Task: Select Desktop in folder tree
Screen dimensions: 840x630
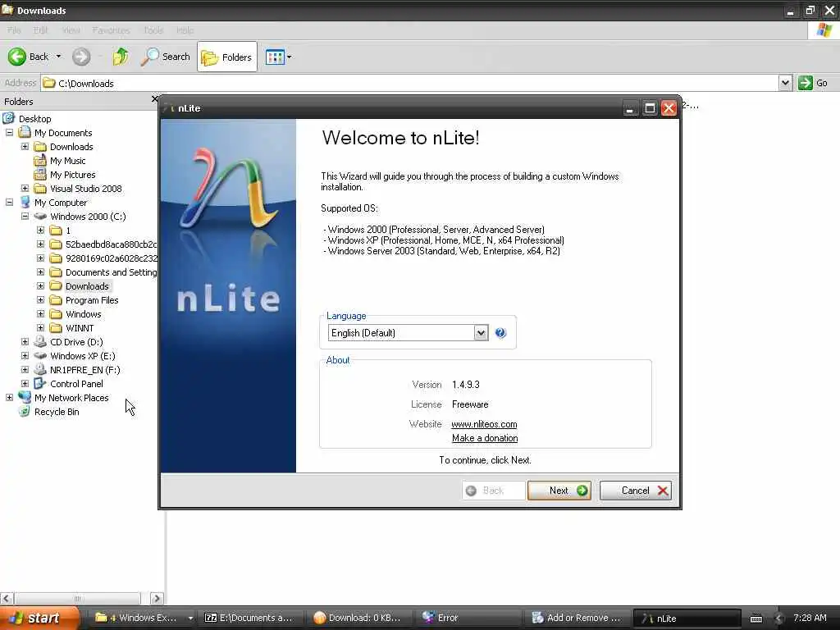Action: [x=34, y=118]
